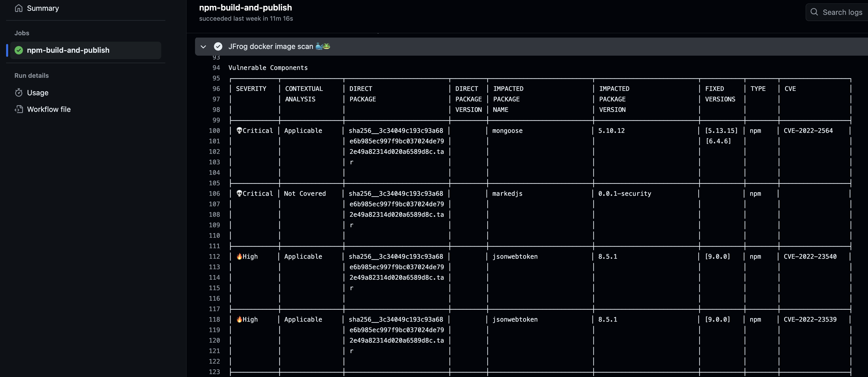Image resolution: width=868 pixels, height=377 pixels.
Task: Click the JFrog docker image scan title
Action: click(x=271, y=47)
